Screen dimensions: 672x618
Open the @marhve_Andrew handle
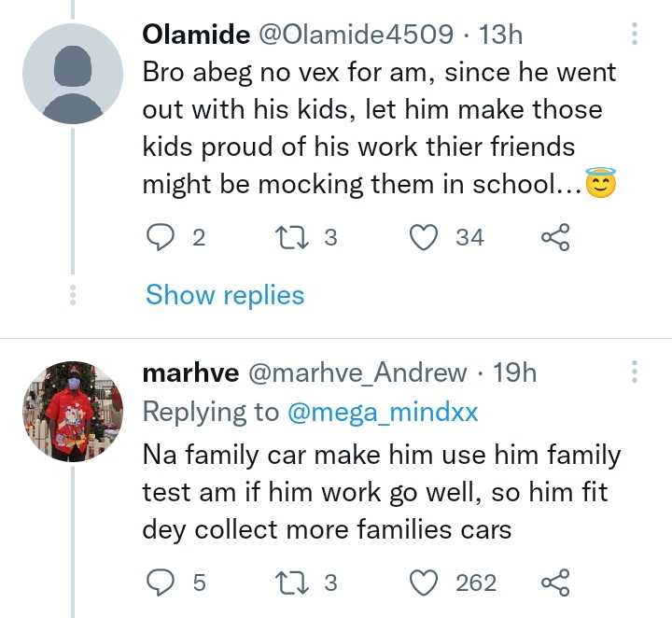point(356,373)
